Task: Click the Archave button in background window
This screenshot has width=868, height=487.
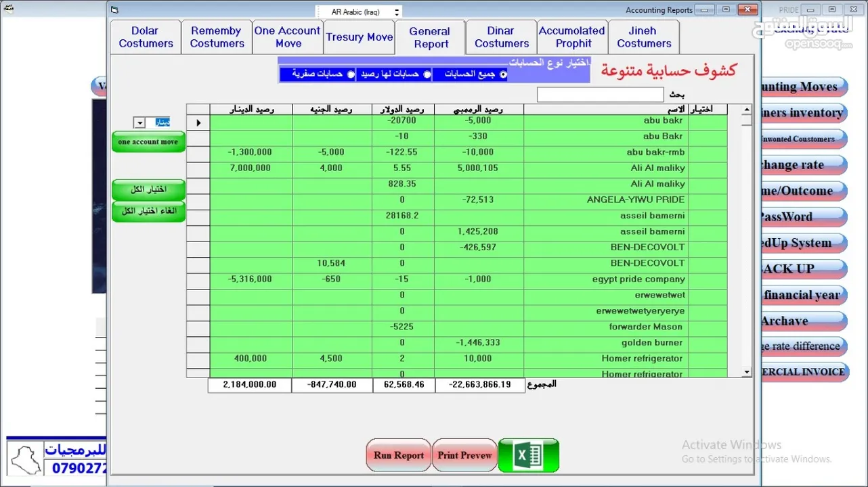Action: point(804,321)
